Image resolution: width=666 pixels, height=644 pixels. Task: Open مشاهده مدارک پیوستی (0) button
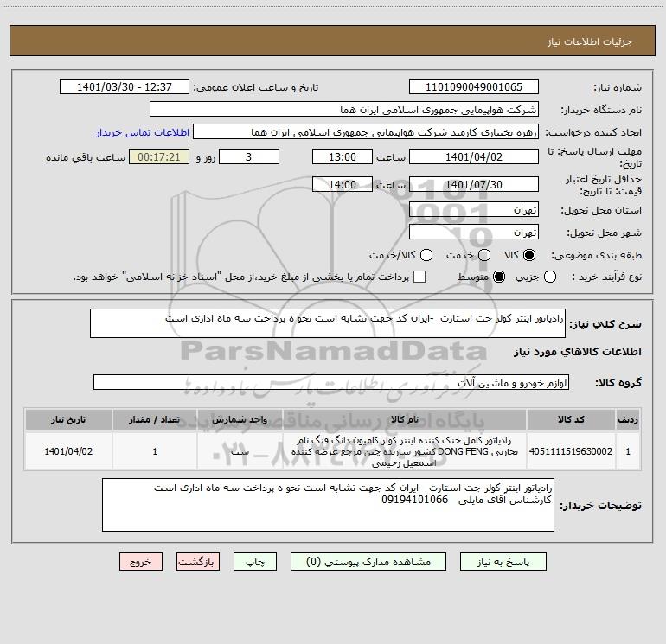pos(368,562)
